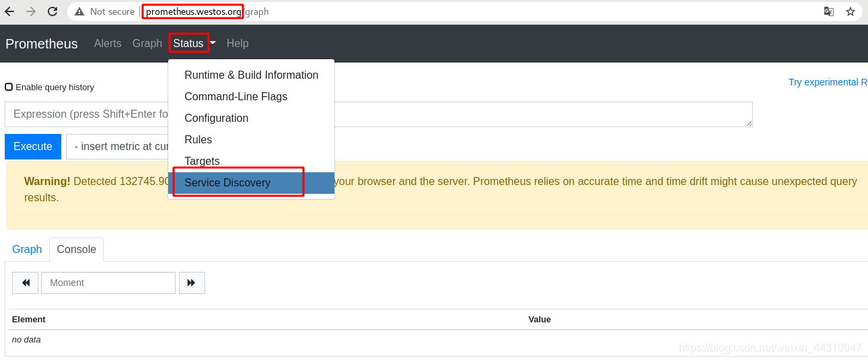The image size is (868, 360).
Task: Switch to the Graph tab
Action: coord(27,250)
